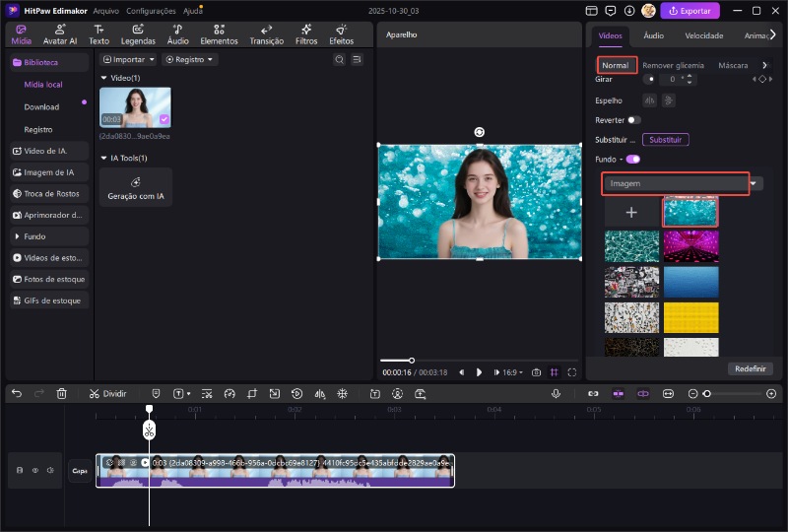Click the fullscreen icon under preview

tap(572, 372)
